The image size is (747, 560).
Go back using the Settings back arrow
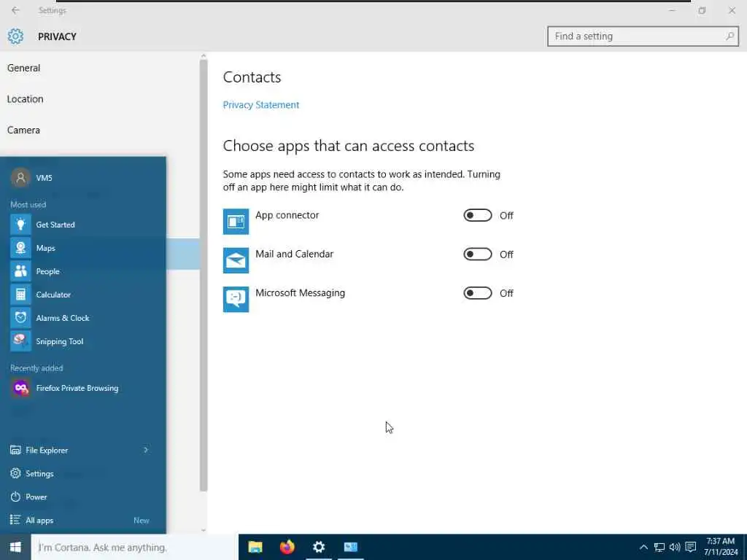click(15, 10)
